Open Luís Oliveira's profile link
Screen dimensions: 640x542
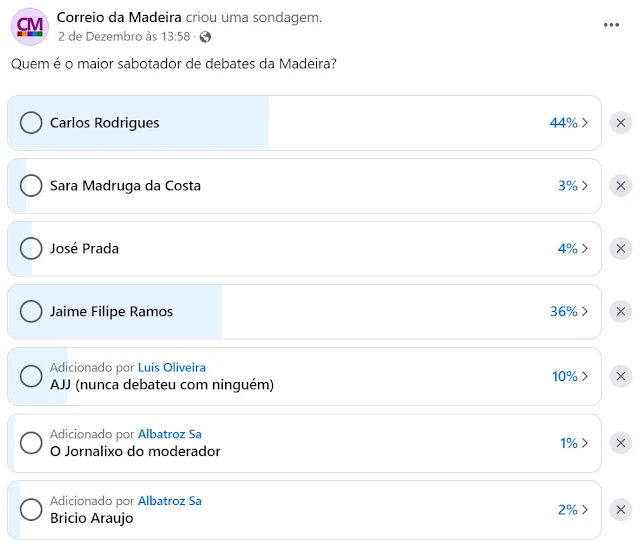pos(171,367)
